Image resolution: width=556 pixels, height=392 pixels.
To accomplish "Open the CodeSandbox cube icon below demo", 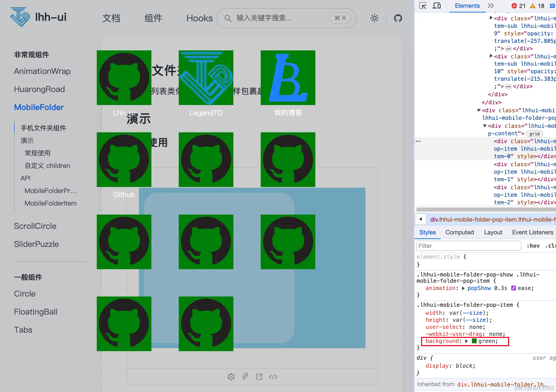I will (x=231, y=376).
